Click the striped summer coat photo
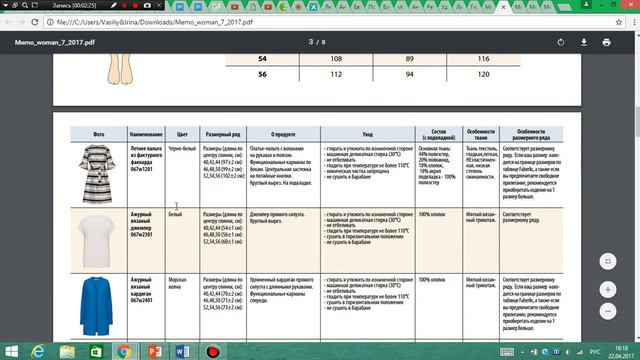The width and height of the screenshot is (640, 360). [x=97, y=174]
